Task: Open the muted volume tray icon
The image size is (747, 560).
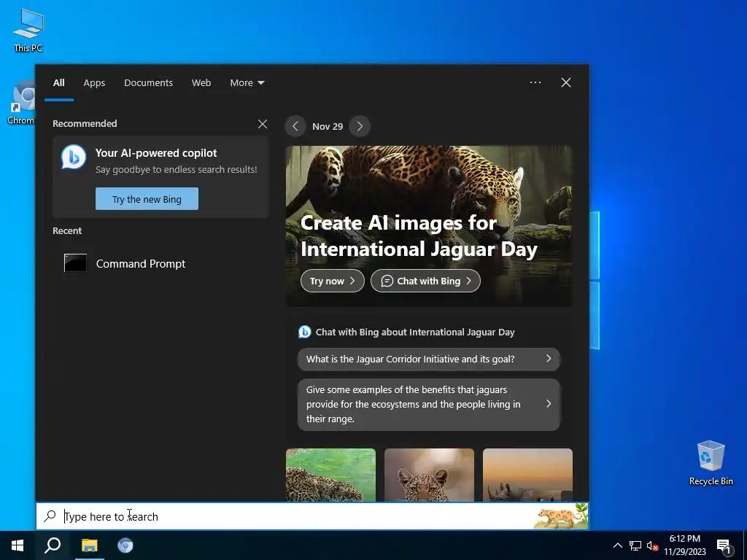Action: coord(652,545)
